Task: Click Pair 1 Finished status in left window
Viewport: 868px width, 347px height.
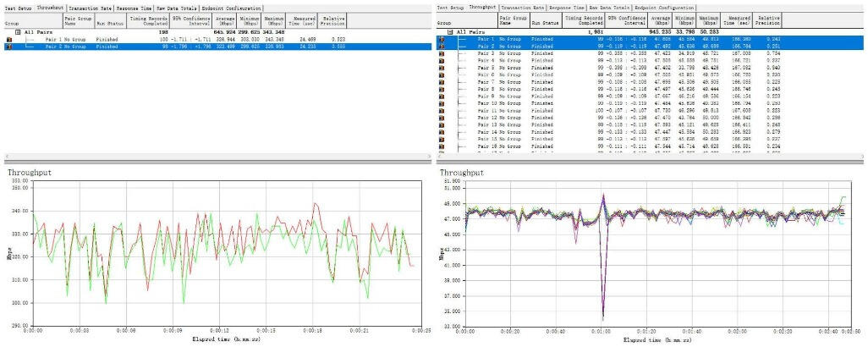Action: [x=107, y=40]
